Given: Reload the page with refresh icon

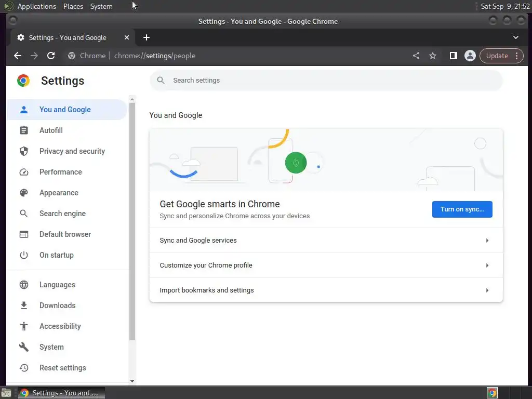Looking at the screenshot, I should point(51,56).
